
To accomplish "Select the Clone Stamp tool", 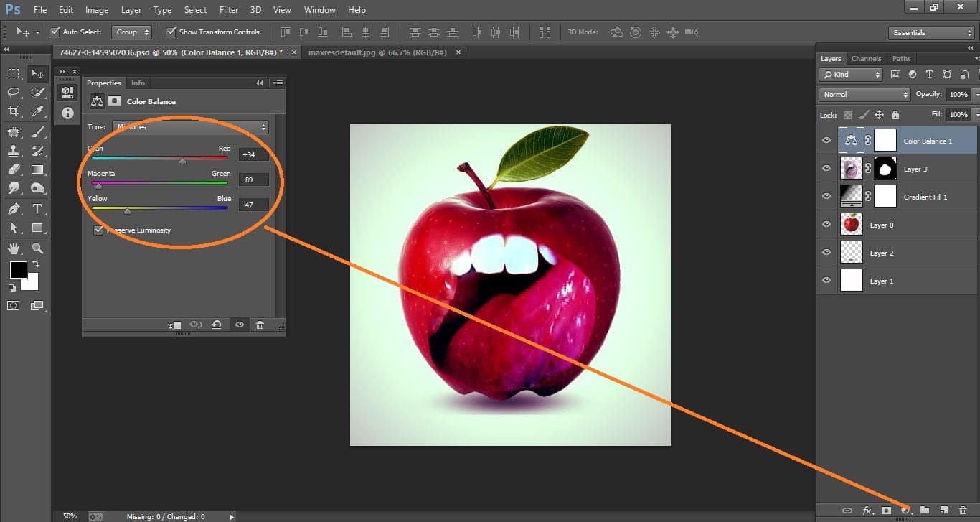I will point(13,150).
